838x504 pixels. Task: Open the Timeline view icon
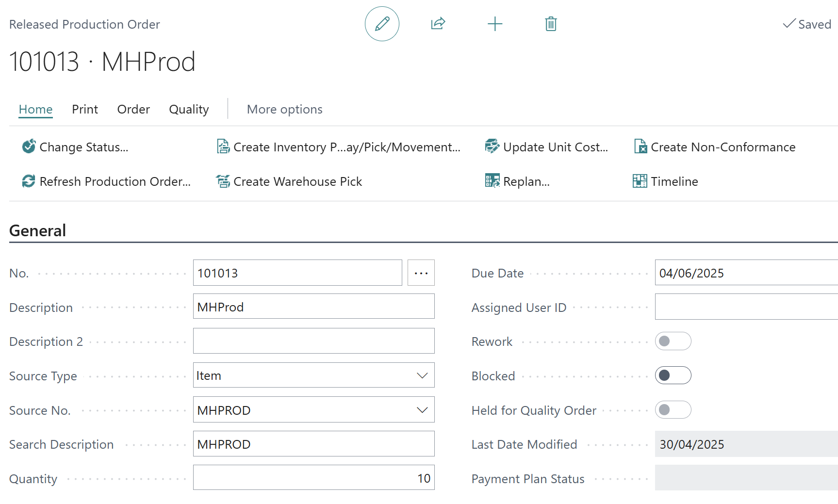click(x=640, y=181)
